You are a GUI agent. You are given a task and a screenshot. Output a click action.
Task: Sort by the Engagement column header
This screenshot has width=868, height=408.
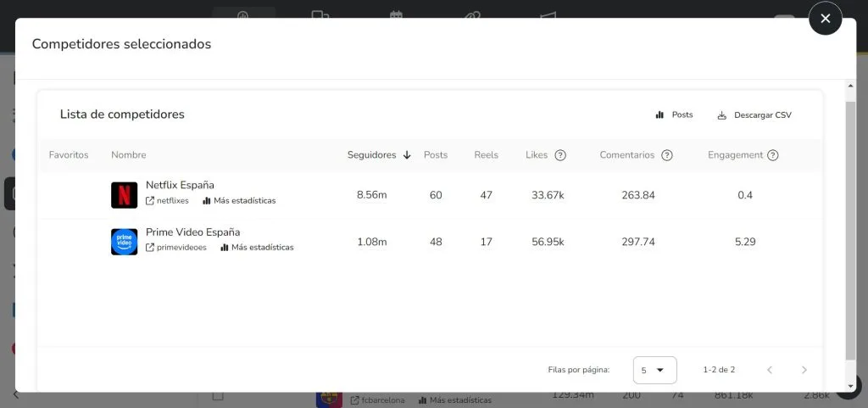pyautogui.click(x=735, y=155)
